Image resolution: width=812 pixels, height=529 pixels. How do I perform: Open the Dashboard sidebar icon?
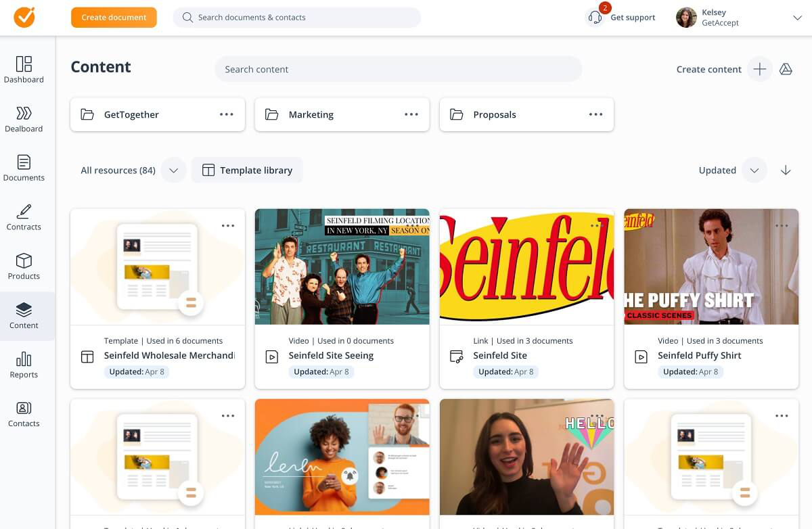(24, 64)
